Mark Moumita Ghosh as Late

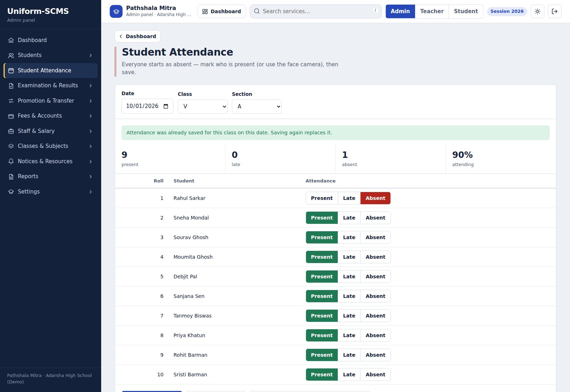pos(349,257)
